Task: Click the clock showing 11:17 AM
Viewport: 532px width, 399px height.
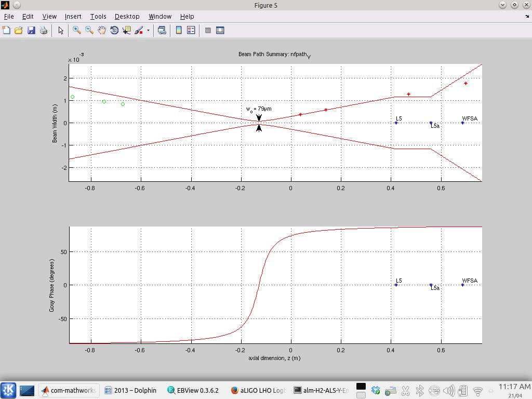Action: [514, 387]
